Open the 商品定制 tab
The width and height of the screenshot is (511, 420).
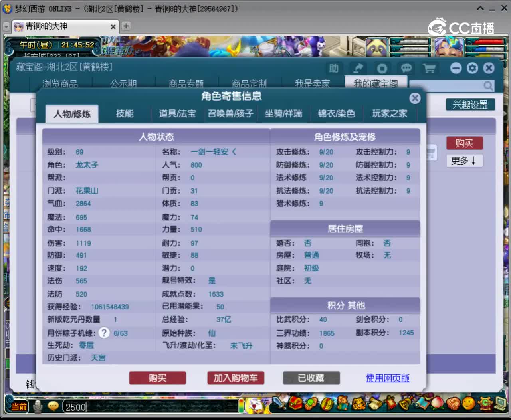click(x=250, y=83)
